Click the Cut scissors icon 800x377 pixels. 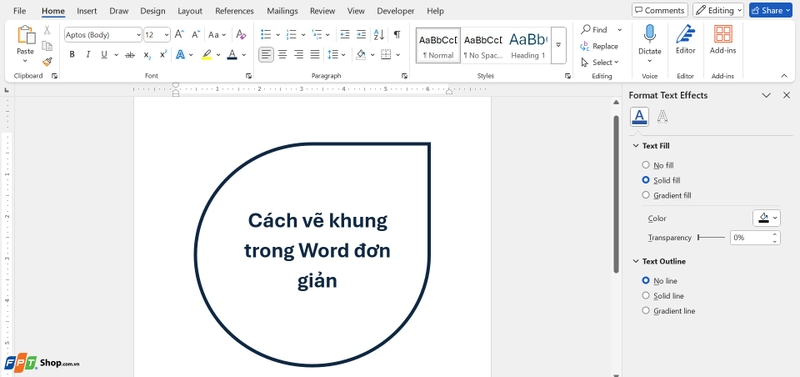pyautogui.click(x=47, y=30)
